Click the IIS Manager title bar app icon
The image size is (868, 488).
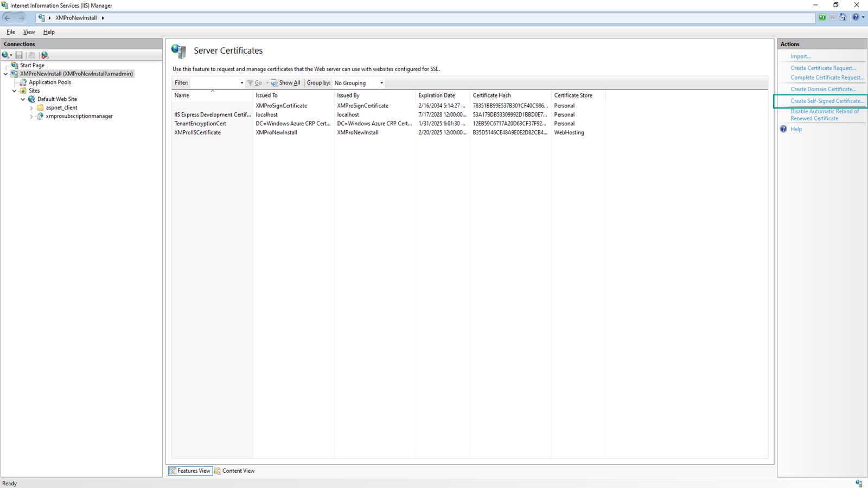pyautogui.click(x=5, y=5)
